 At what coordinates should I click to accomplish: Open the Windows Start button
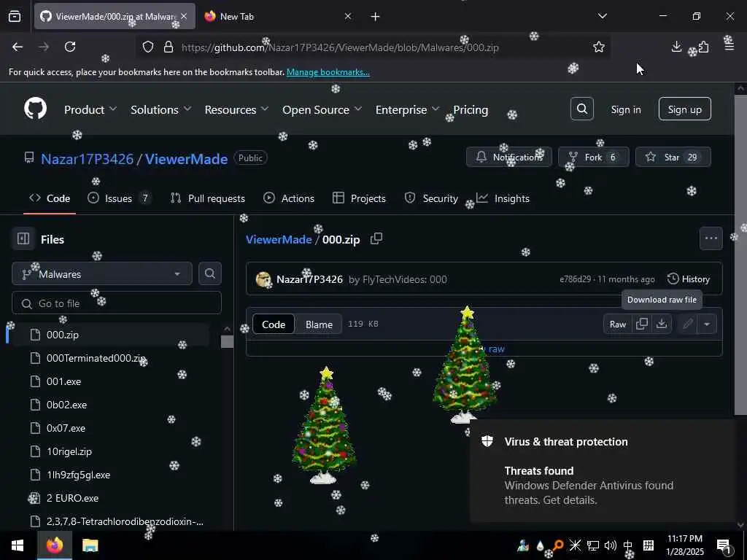[x=18, y=545]
